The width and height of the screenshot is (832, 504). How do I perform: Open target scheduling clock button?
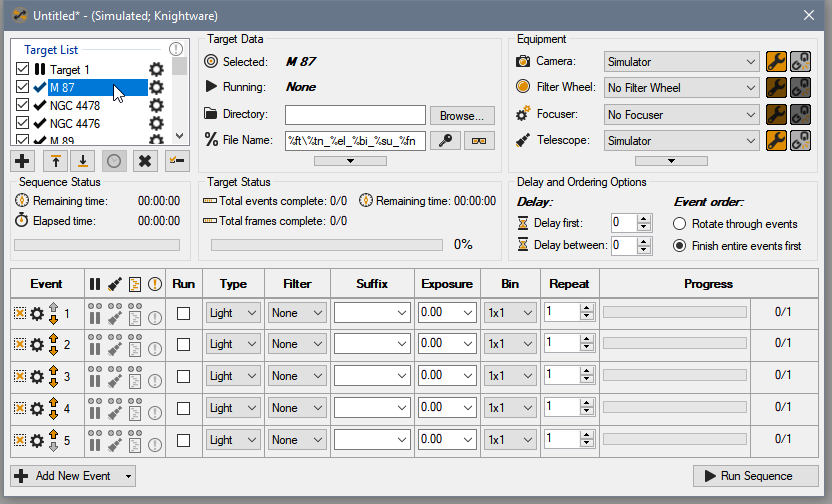[x=114, y=161]
